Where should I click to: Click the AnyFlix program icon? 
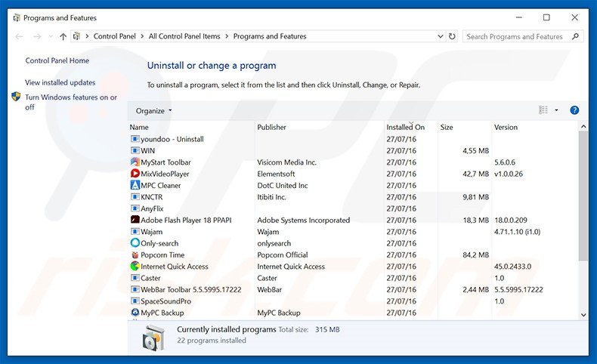pos(135,208)
